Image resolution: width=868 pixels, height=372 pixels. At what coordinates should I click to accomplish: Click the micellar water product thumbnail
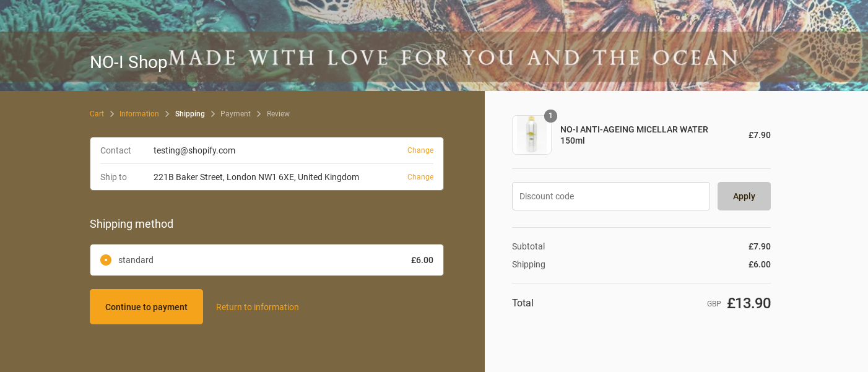(x=531, y=135)
